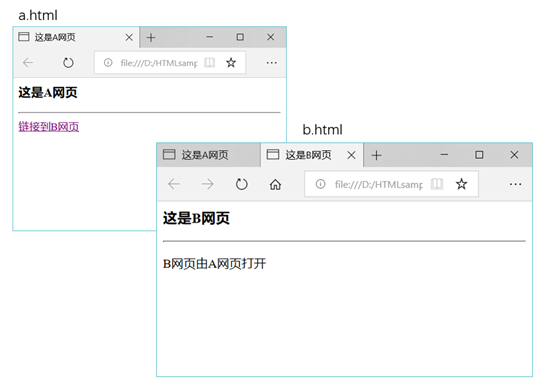Click the site info icon in A address bar
The width and height of the screenshot is (554, 389).
[108, 63]
